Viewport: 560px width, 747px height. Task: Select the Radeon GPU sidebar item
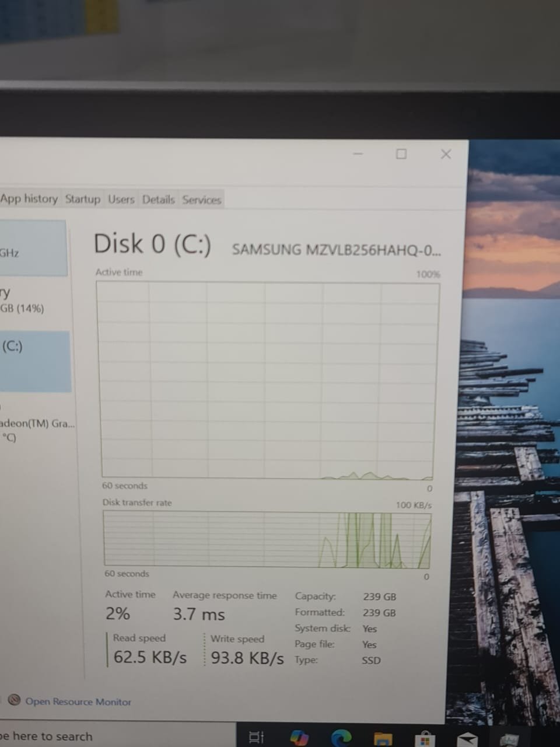tap(35, 429)
